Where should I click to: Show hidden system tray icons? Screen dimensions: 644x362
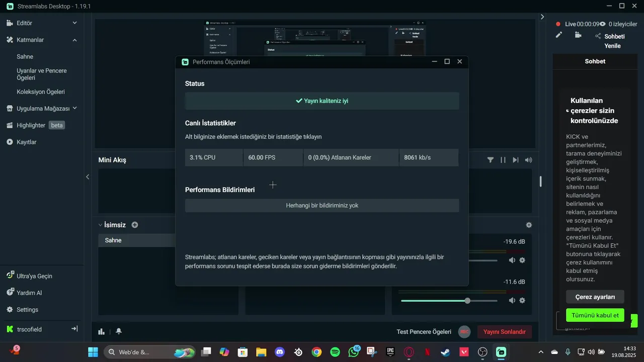(541, 352)
